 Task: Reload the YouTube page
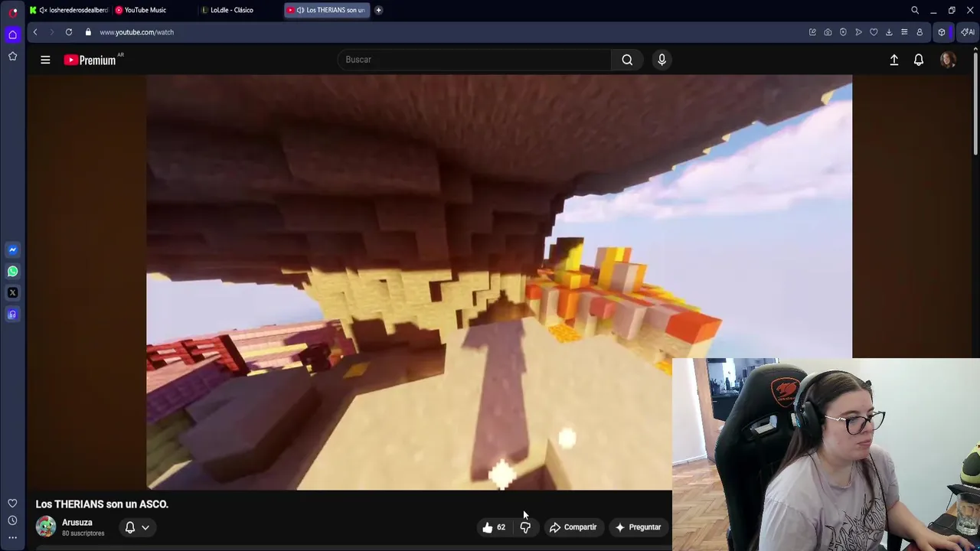pos(69,32)
